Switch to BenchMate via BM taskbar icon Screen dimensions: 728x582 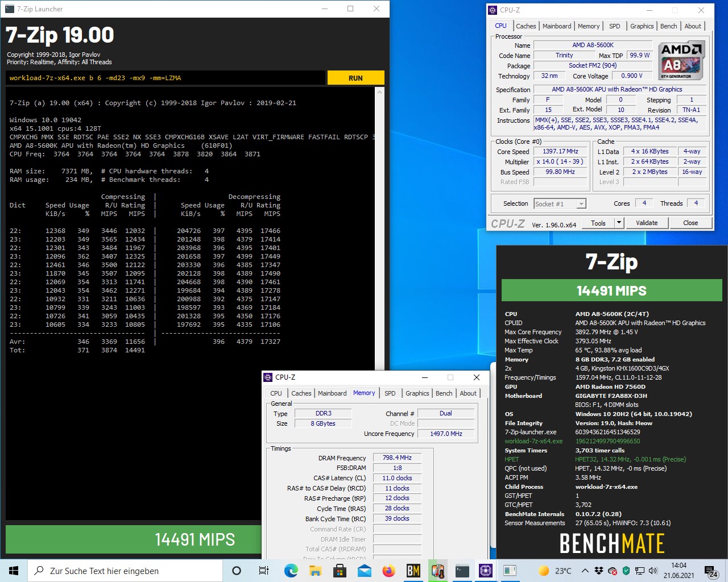tap(413, 571)
